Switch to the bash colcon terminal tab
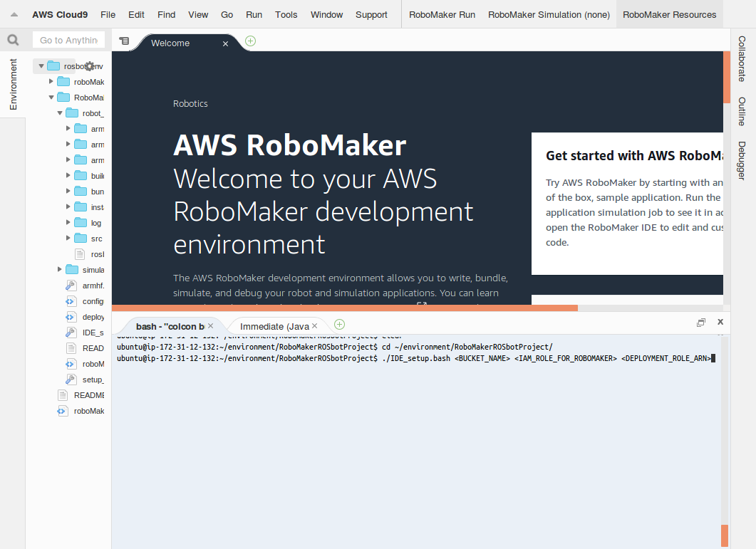The height and width of the screenshot is (549, 756). click(x=170, y=326)
